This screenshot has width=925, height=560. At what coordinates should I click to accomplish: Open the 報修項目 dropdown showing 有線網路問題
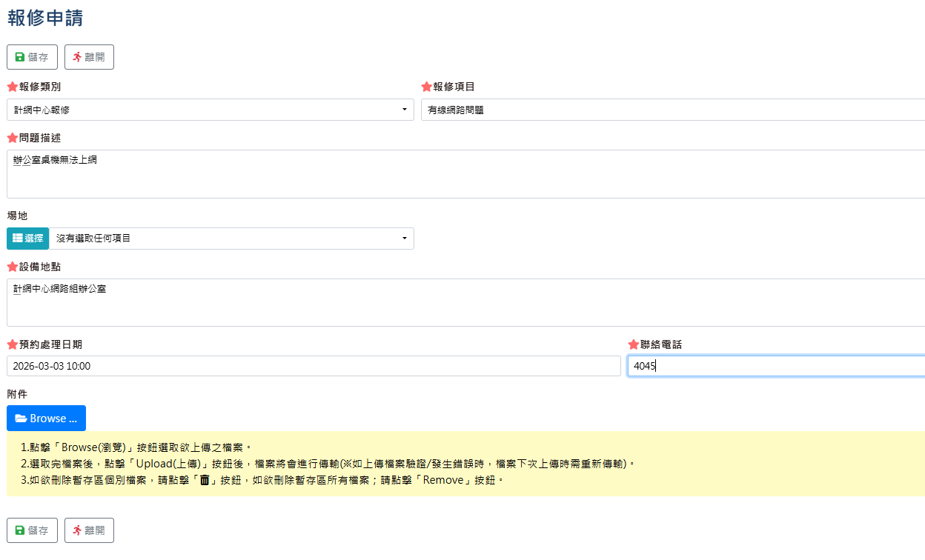(667, 110)
